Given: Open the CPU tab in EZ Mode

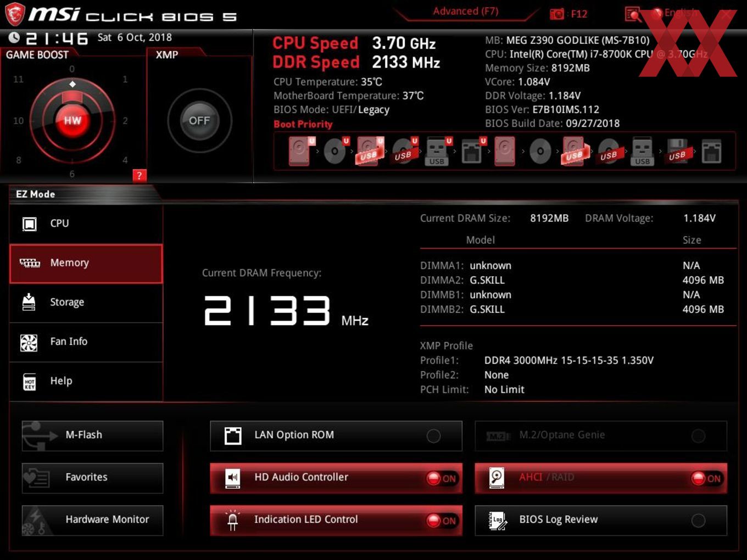Looking at the screenshot, I should (86, 223).
